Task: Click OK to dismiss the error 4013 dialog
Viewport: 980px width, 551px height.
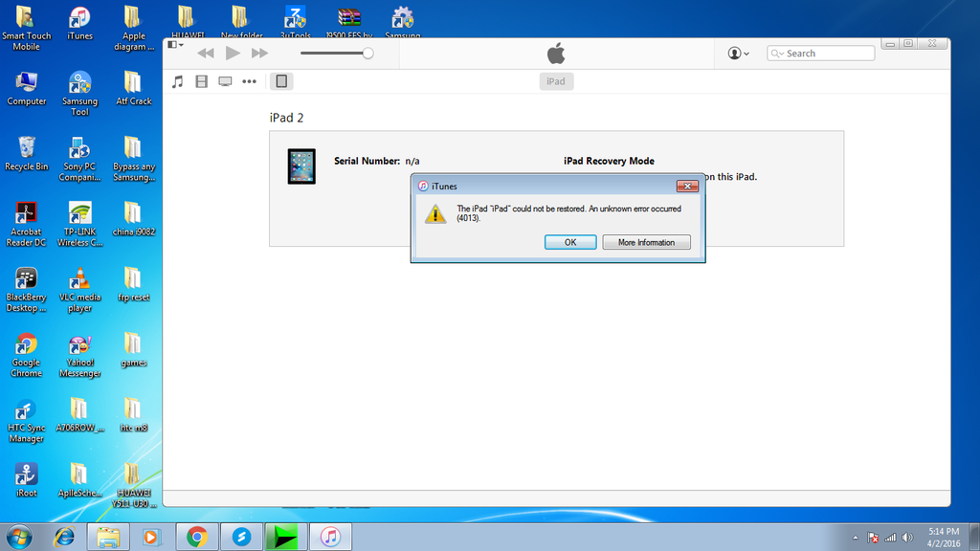Action: tap(570, 242)
